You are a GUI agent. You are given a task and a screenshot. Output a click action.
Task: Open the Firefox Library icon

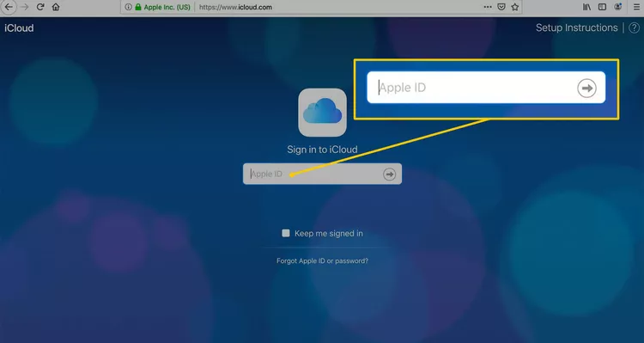tap(587, 7)
